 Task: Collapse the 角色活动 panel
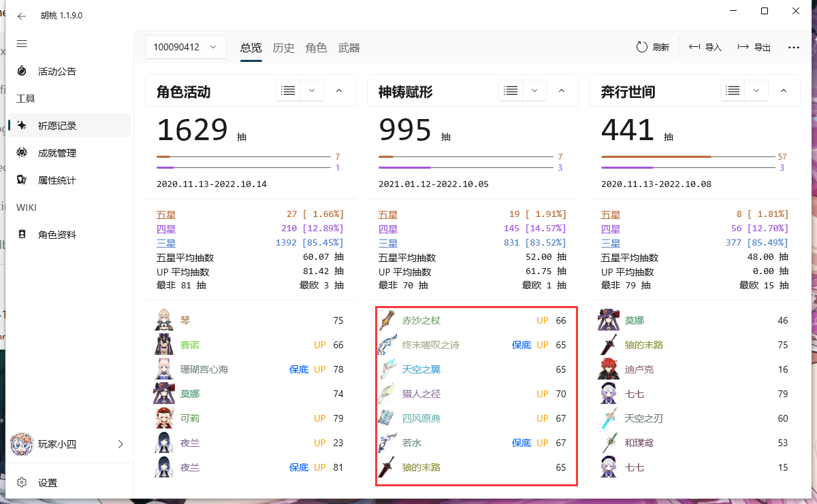[338, 90]
